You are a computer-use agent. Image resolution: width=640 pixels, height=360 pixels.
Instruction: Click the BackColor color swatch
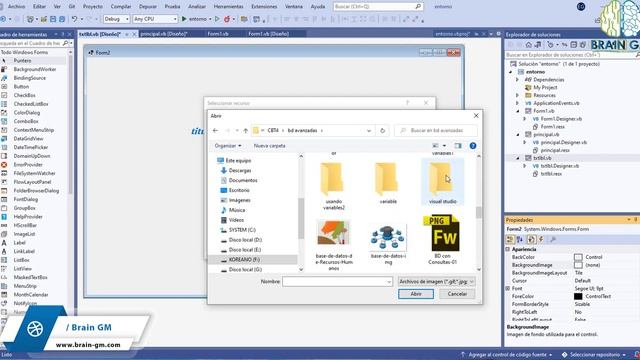click(x=578, y=257)
